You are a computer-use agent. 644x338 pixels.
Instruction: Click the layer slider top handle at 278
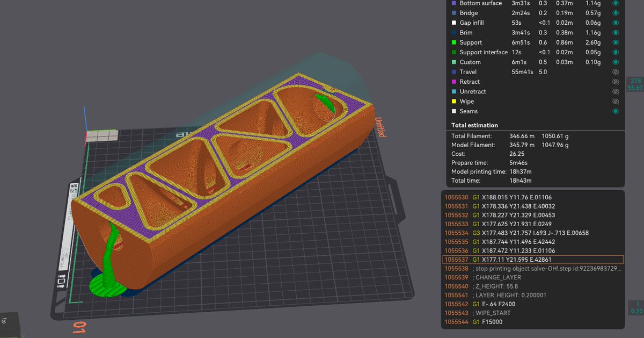(x=635, y=84)
